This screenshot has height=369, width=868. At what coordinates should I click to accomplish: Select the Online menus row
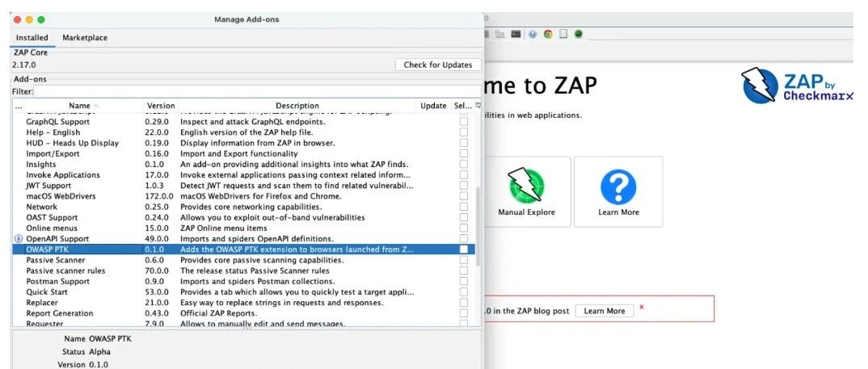(243, 228)
